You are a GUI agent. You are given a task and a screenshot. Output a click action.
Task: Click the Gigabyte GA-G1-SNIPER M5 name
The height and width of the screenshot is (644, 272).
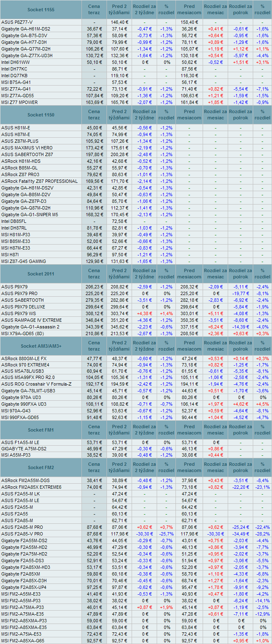[x=30, y=215]
